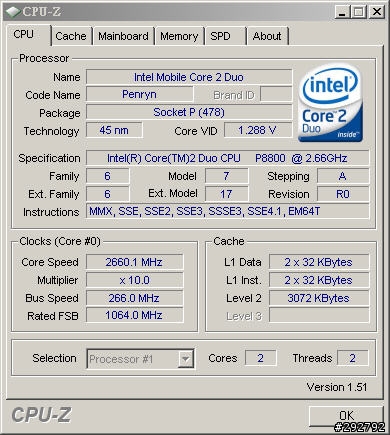Click the technology value '45 nm'
Image resolution: width=390 pixels, height=435 pixels.
(x=114, y=130)
